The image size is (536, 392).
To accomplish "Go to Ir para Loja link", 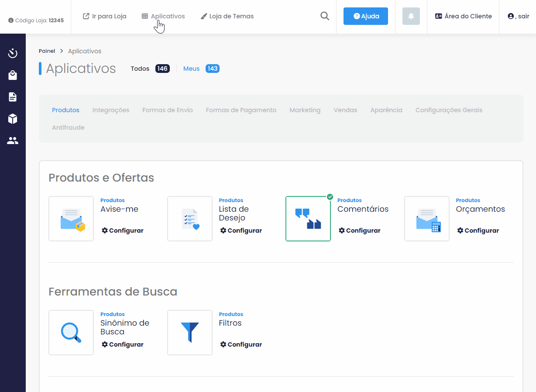I will pyautogui.click(x=105, y=16).
